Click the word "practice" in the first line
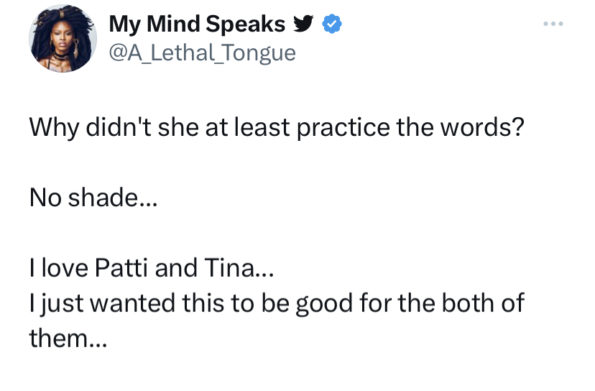Screen dimensions: 595x391 [343, 128]
